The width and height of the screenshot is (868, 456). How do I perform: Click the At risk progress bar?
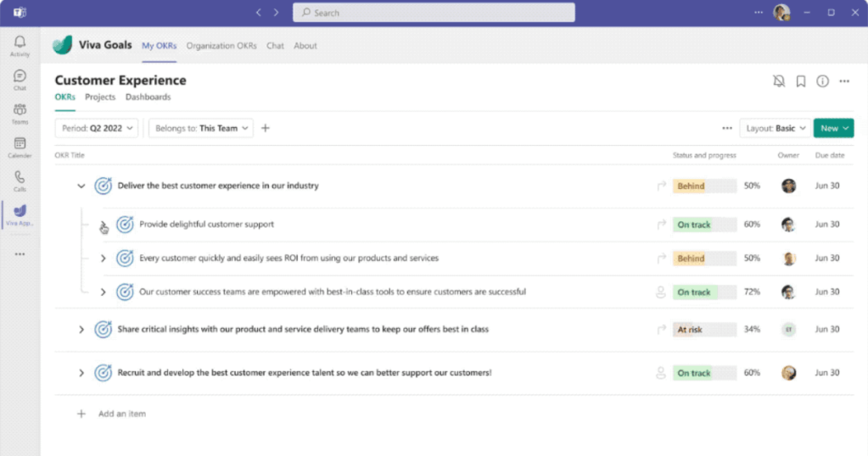[x=704, y=330]
